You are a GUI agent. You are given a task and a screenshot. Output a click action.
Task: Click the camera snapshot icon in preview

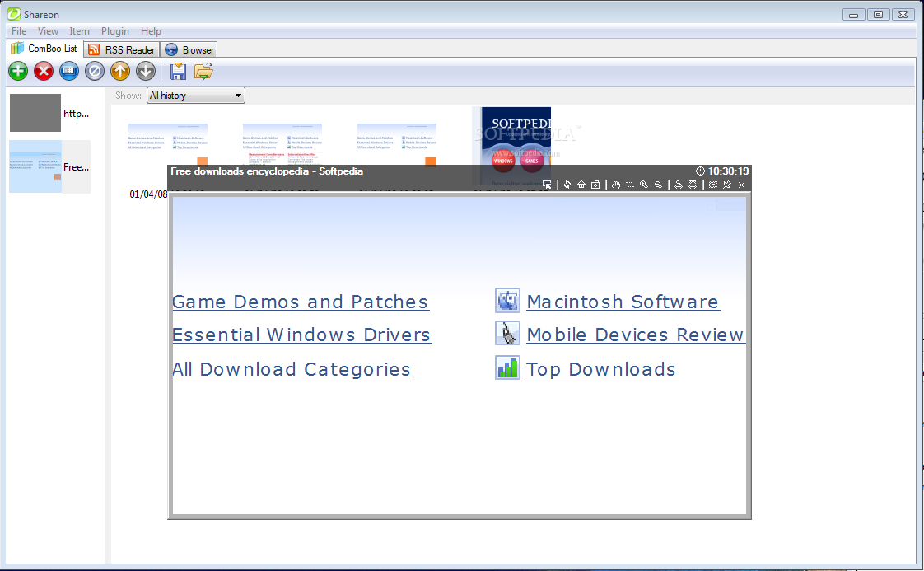pyautogui.click(x=595, y=185)
